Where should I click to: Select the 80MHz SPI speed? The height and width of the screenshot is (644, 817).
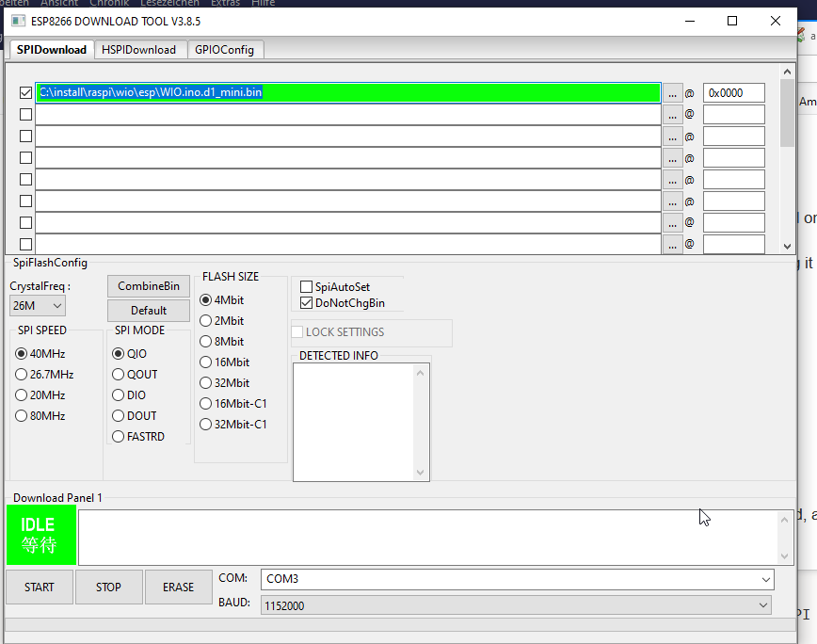point(21,415)
